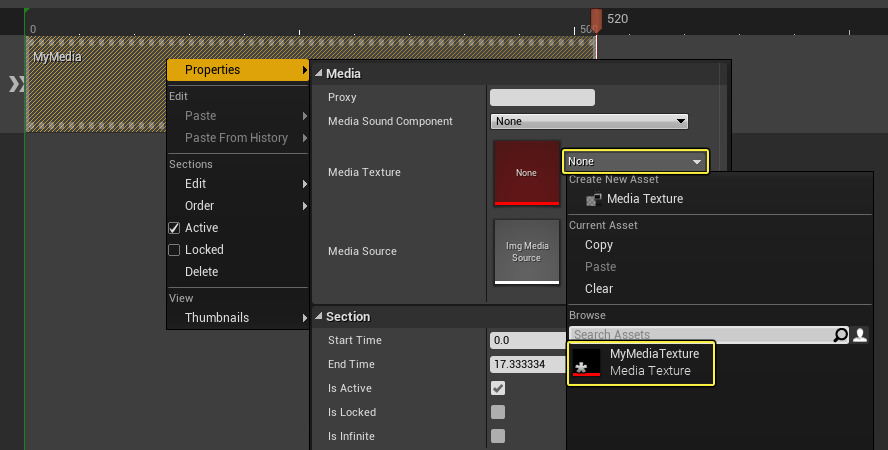Toggle the Active checkbox in Sections menu
Viewport: 888px width, 450px height.
pos(174,228)
